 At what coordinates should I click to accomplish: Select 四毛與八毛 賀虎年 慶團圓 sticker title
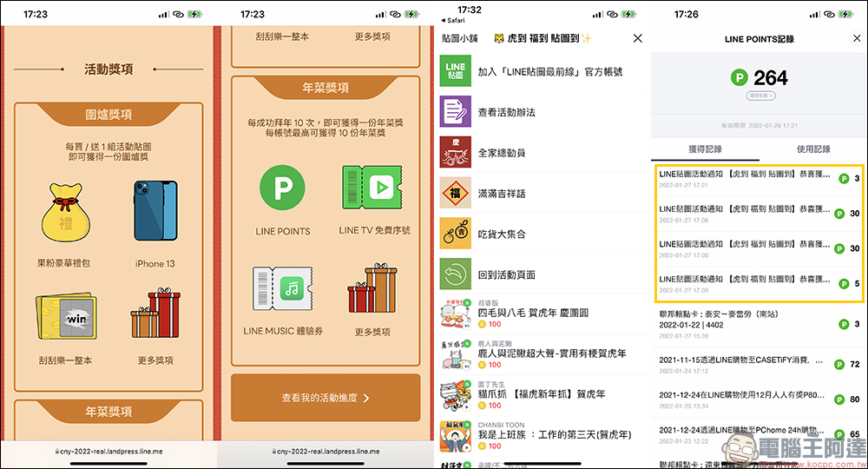(x=533, y=313)
